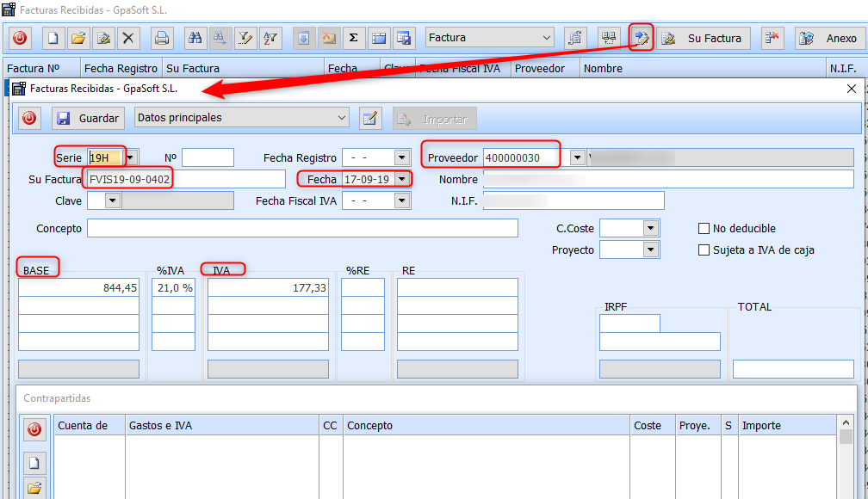The image size is (868, 499).
Task: Click the new document icon in main toolbar
Action: pyautogui.click(x=53, y=38)
